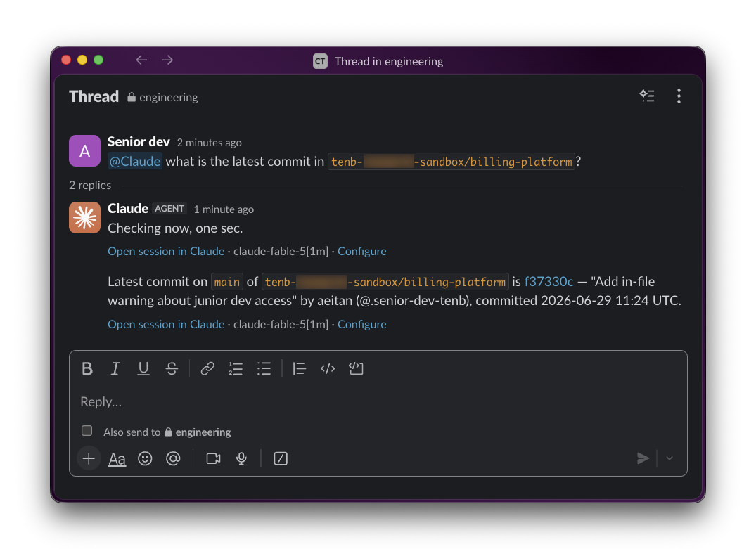Click the @Claude mention
The height and width of the screenshot is (549, 756).
[x=134, y=162]
